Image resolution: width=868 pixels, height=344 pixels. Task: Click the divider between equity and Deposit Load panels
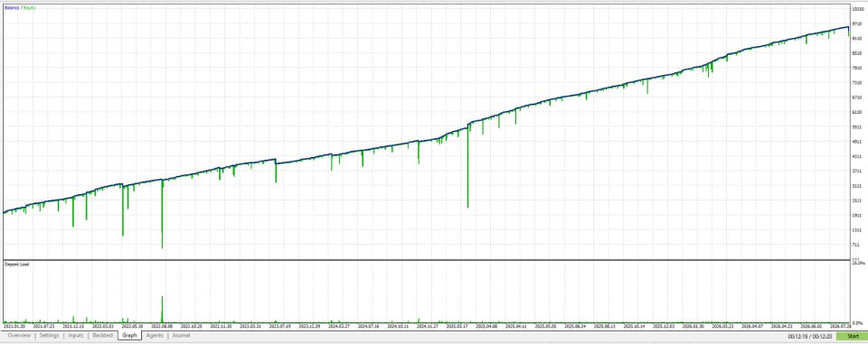426,260
